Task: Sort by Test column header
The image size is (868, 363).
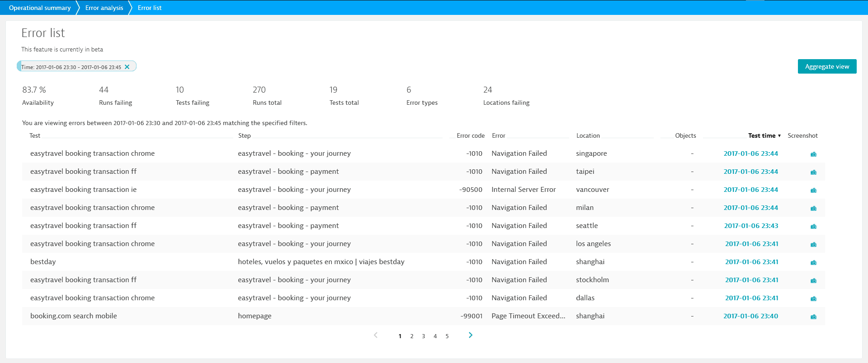Action: click(35, 135)
